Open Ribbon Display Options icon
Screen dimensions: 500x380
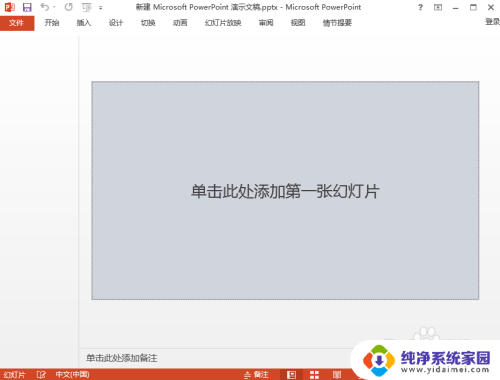(x=438, y=7)
